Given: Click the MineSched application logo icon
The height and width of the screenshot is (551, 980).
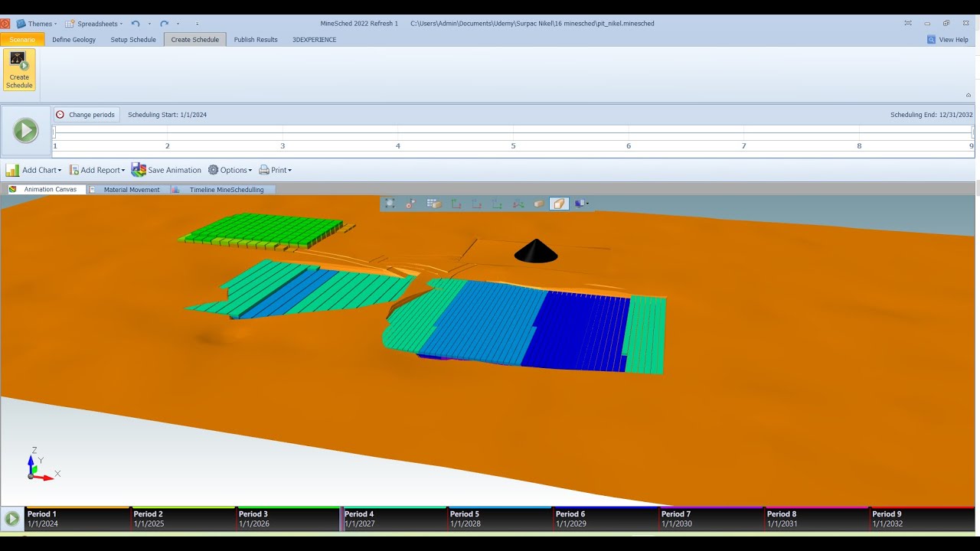Looking at the screenshot, I should (5, 23).
